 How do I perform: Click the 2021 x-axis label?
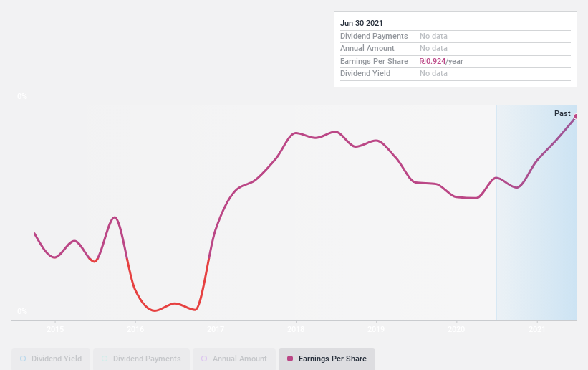tap(537, 329)
